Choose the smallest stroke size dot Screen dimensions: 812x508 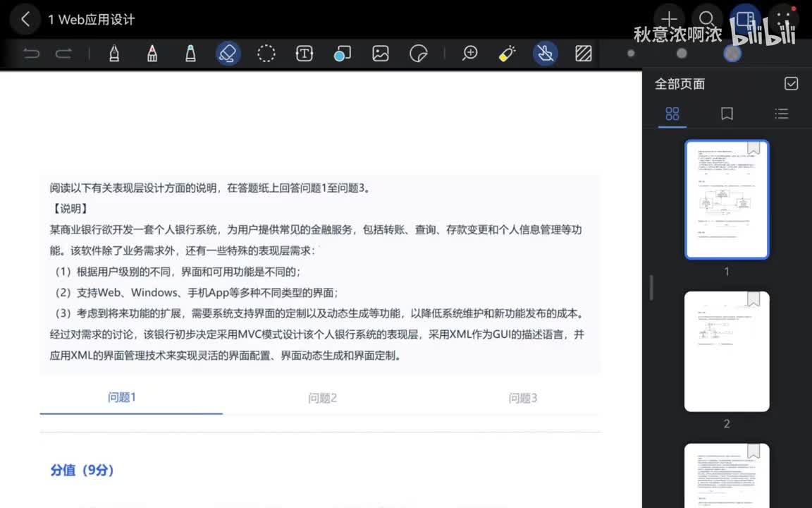point(631,54)
